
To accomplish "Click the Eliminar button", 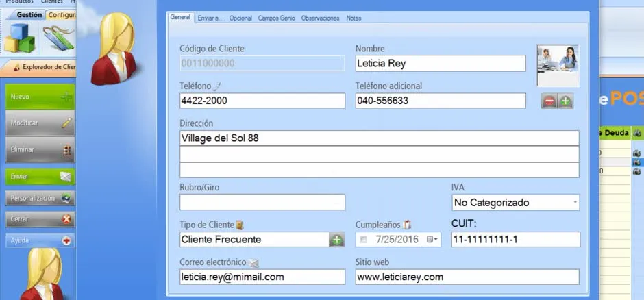I will [x=40, y=150].
